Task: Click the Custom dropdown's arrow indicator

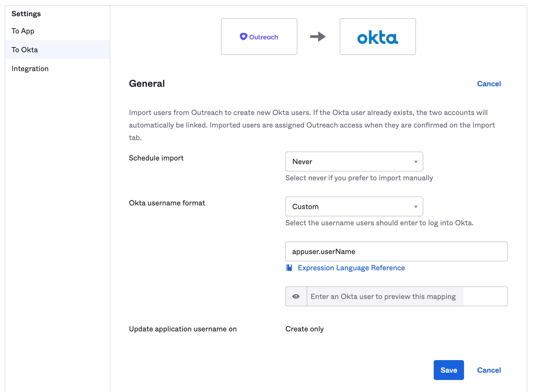Action: [416, 207]
